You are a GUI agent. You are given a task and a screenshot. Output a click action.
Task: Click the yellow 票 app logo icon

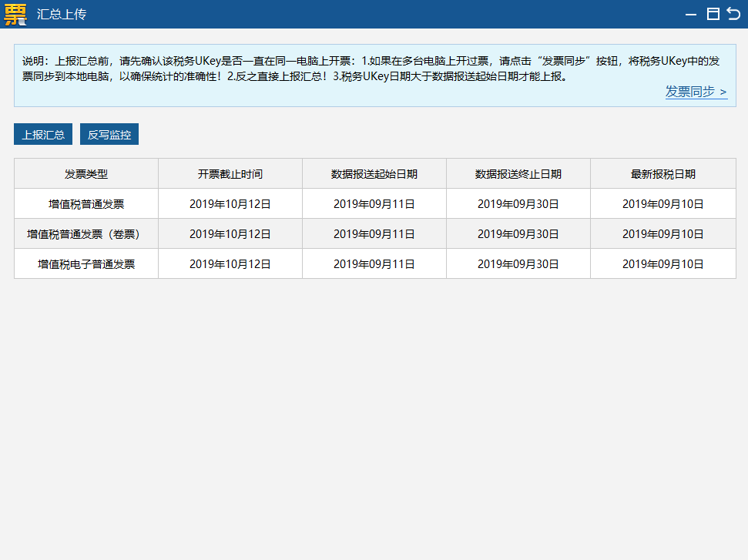click(x=15, y=14)
